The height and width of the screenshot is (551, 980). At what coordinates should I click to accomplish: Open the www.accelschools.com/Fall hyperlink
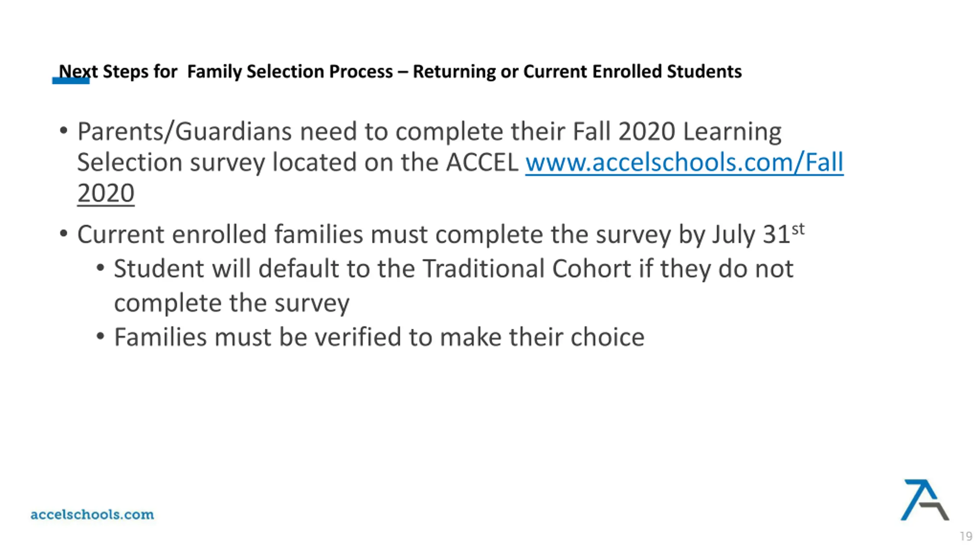684,163
